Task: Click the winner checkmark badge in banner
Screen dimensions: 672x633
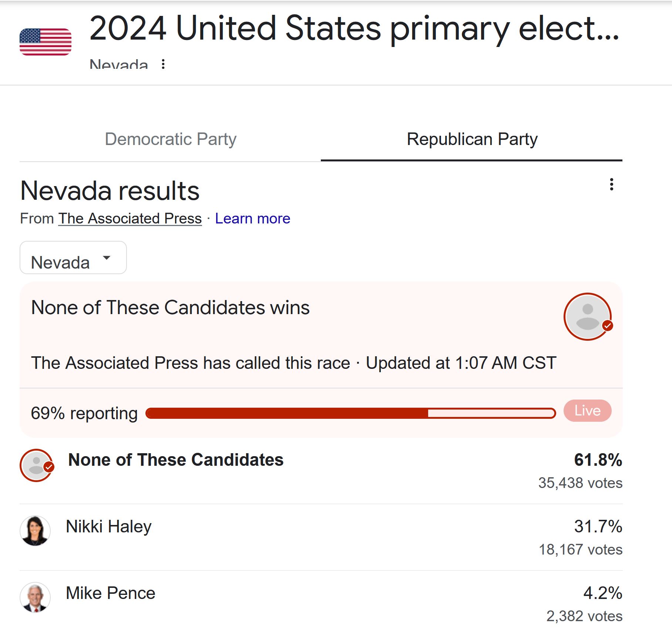Action: (x=607, y=326)
